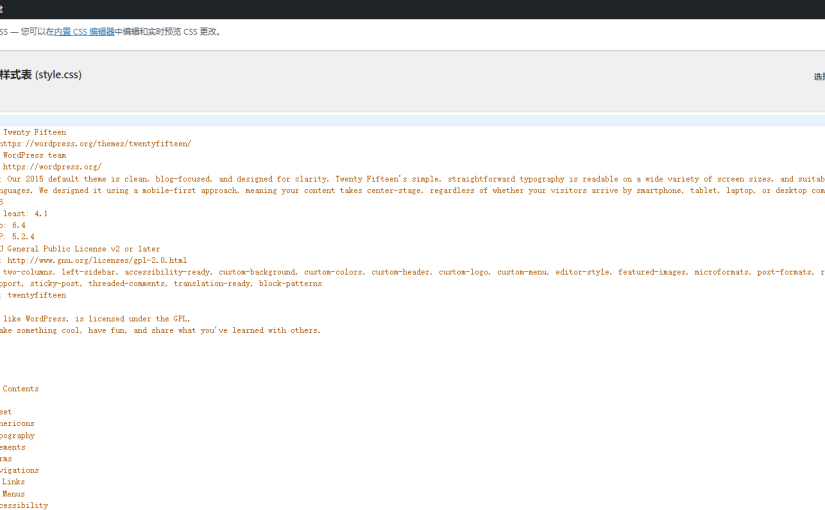Click the 'WordPress team' author line
825x510 pixels.
pos(34,155)
